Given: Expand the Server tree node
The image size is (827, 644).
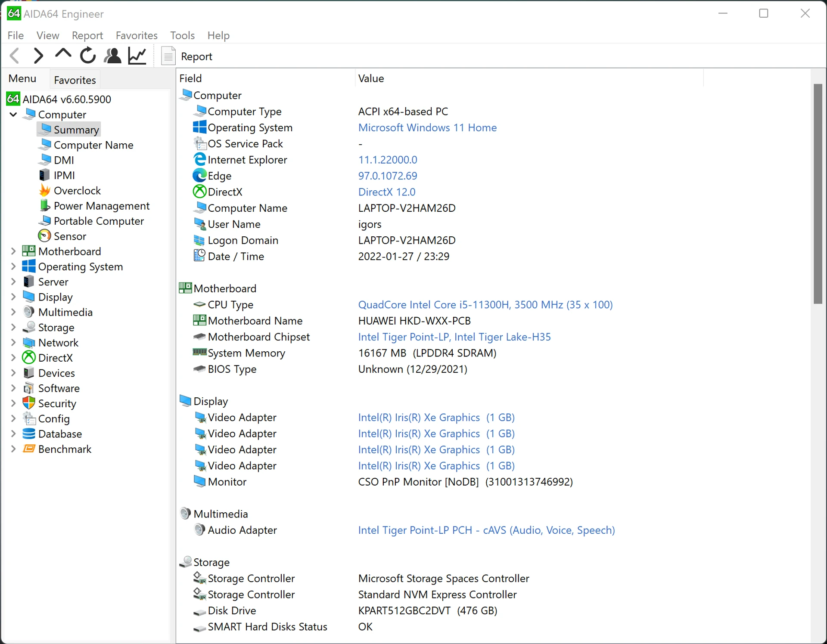Looking at the screenshot, I should tap(13, 282).
